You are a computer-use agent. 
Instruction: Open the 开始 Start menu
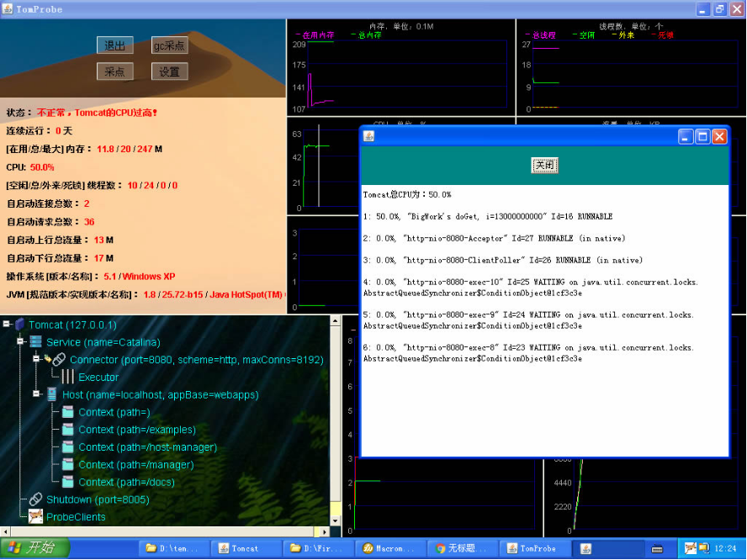[34, 548]
